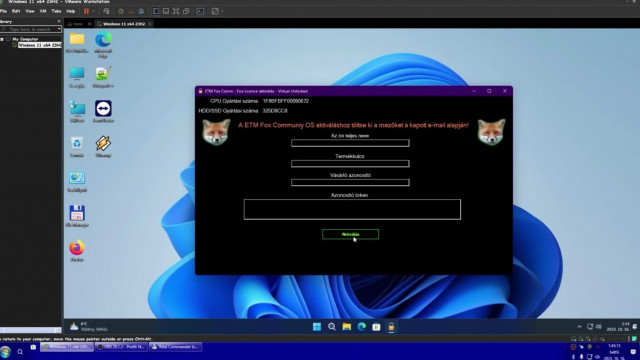
Task: Click the lock-icon Fox activation taskbar item
Action: (x=391, y=327)
